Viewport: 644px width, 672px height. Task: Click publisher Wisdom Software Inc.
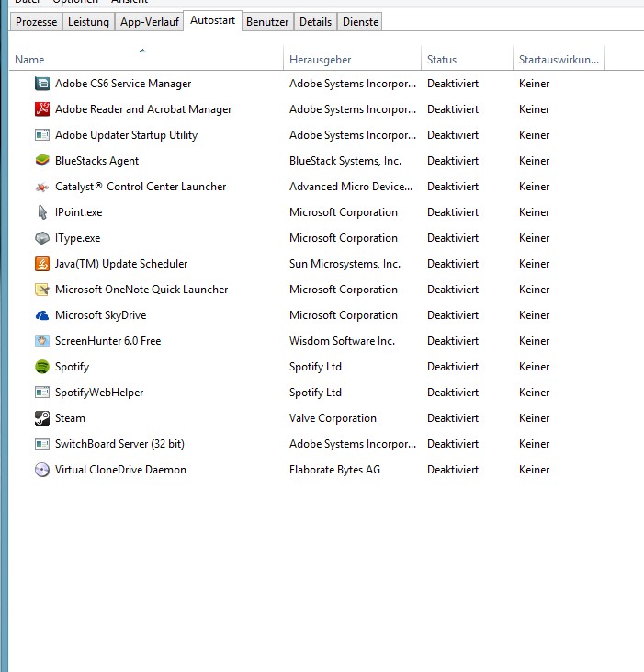[342, 341]
